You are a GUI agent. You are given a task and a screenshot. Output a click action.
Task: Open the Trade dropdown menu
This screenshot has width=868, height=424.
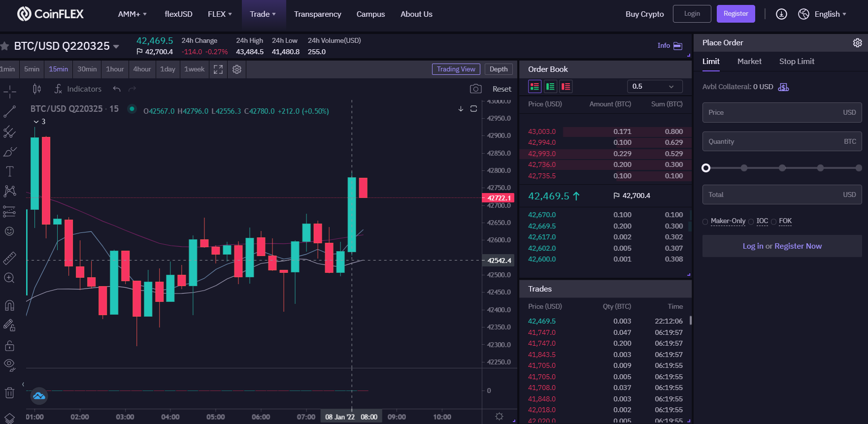point(263,14)
